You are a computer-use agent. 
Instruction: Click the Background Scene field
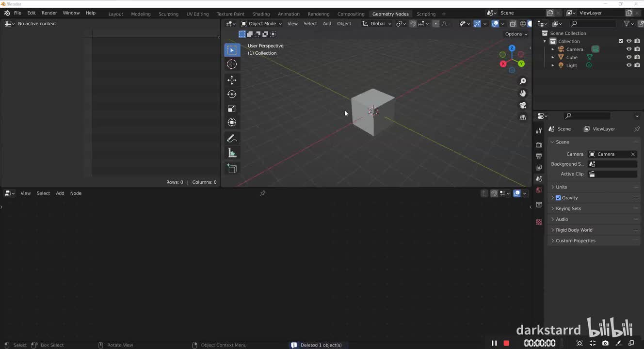coord(612,164)
